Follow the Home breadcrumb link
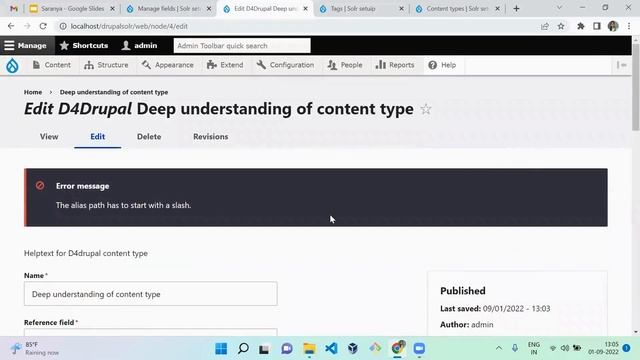This screenshot has width=640, height=360. [x=33, y=92]
